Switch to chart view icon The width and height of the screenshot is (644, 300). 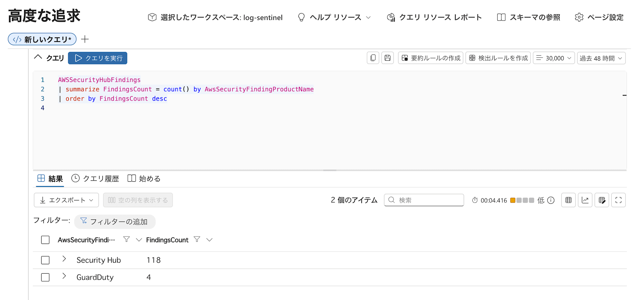point(585,200)
